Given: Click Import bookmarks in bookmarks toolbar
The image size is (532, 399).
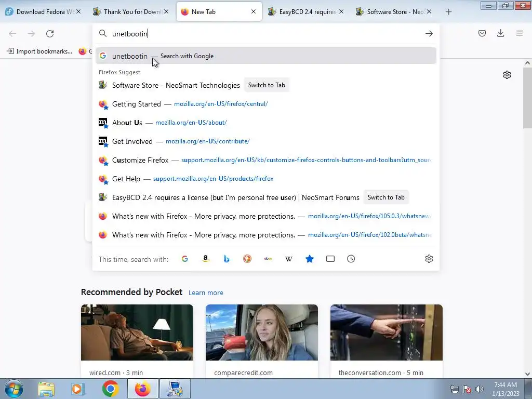Looking at the screenshot, I should 39,51.
